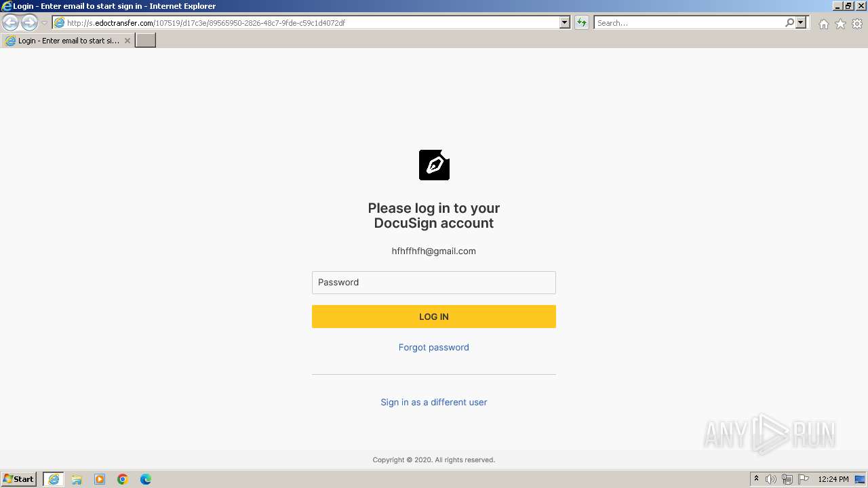Click the yellow LOG IN button

(x=434, y=317)
